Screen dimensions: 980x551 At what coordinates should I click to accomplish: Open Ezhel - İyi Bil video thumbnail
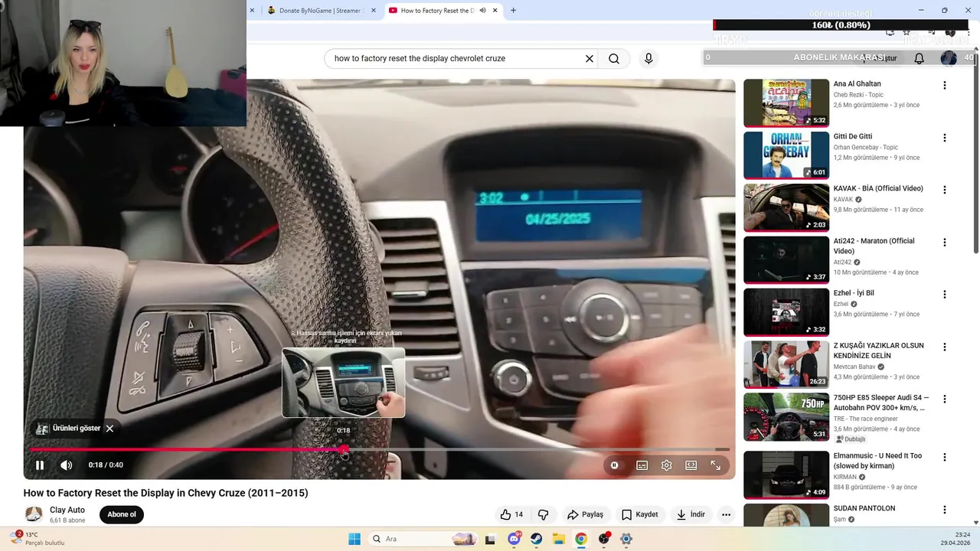(x=786, y=312)
